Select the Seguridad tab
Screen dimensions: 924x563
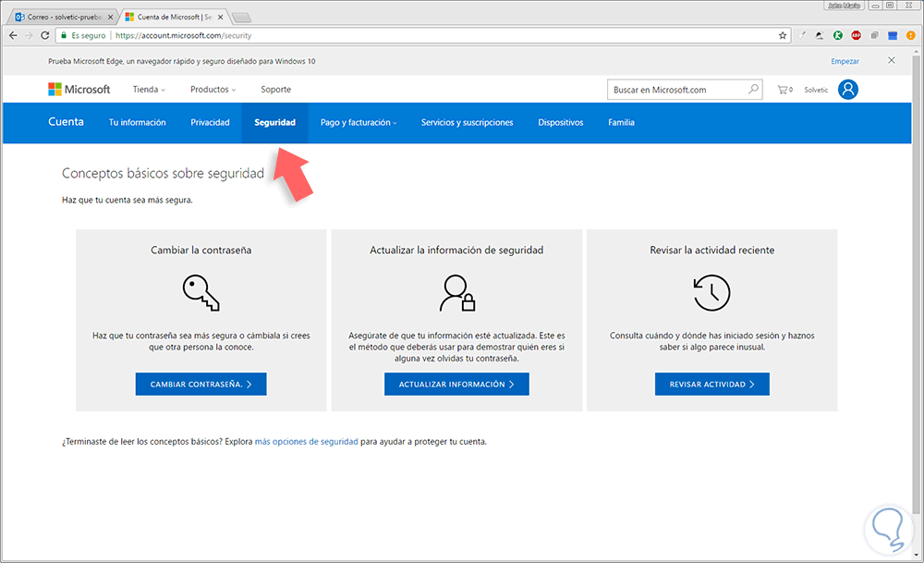(274, 123)
